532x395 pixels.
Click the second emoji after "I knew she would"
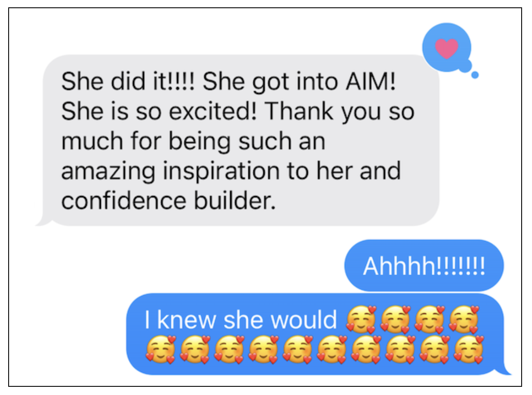[396, 320]
